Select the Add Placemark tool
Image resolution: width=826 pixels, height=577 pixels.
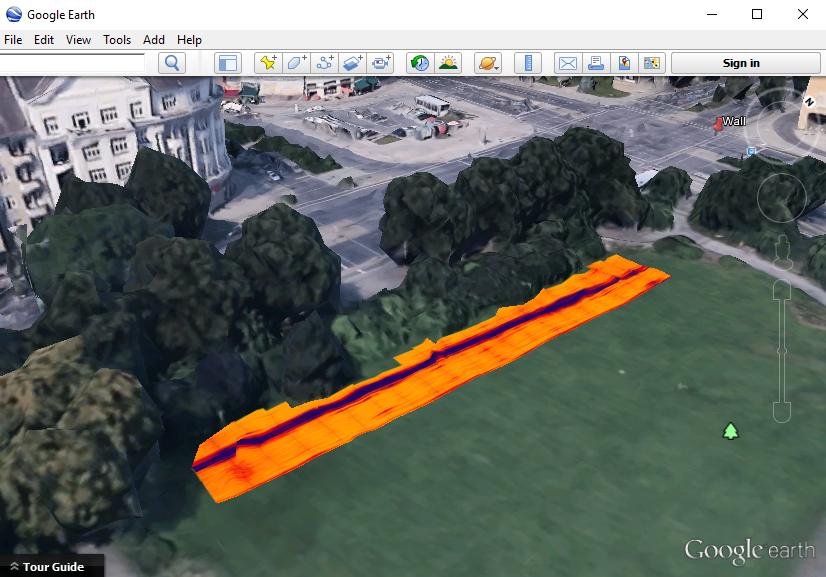[x=268, y=62]
